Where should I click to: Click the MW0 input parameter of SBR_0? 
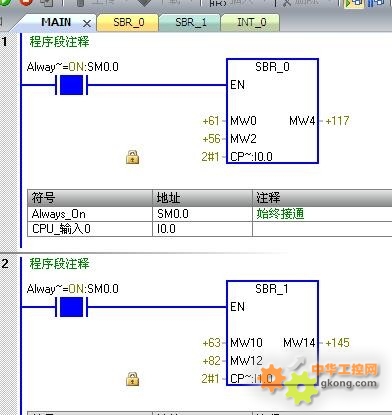pyautogui.click(x=243, y=121)
